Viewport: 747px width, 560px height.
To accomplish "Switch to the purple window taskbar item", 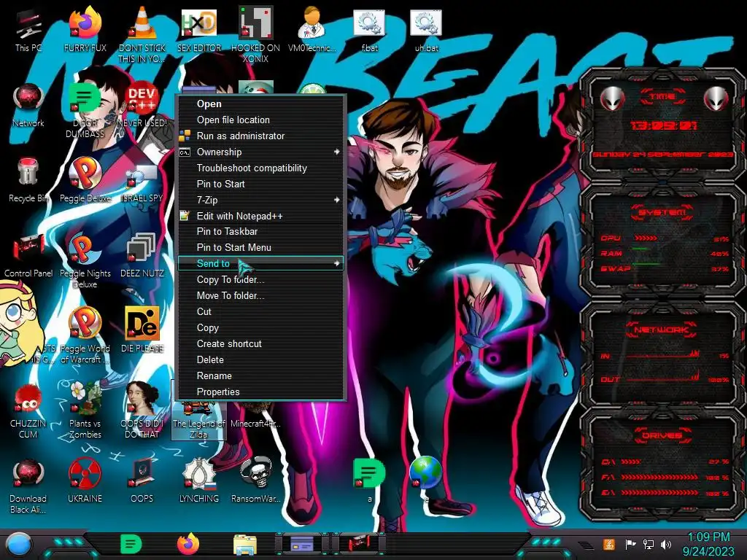I will [301, 543].
